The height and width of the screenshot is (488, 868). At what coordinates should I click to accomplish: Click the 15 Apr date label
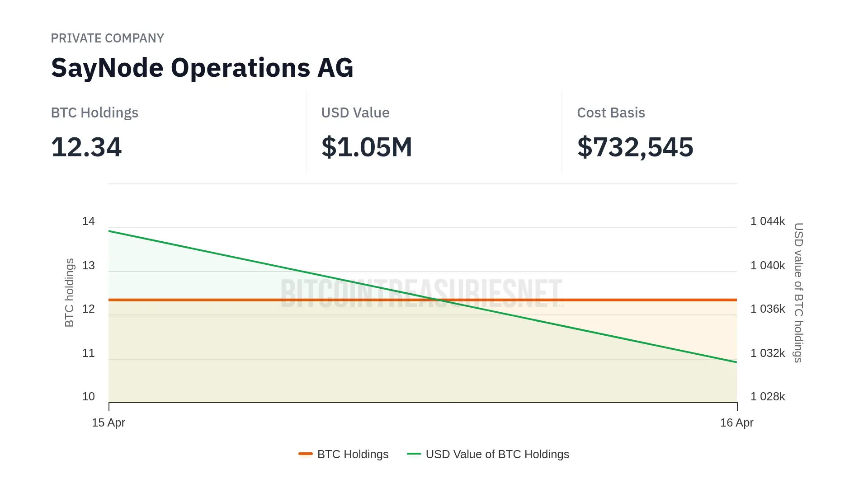point(108,422)
